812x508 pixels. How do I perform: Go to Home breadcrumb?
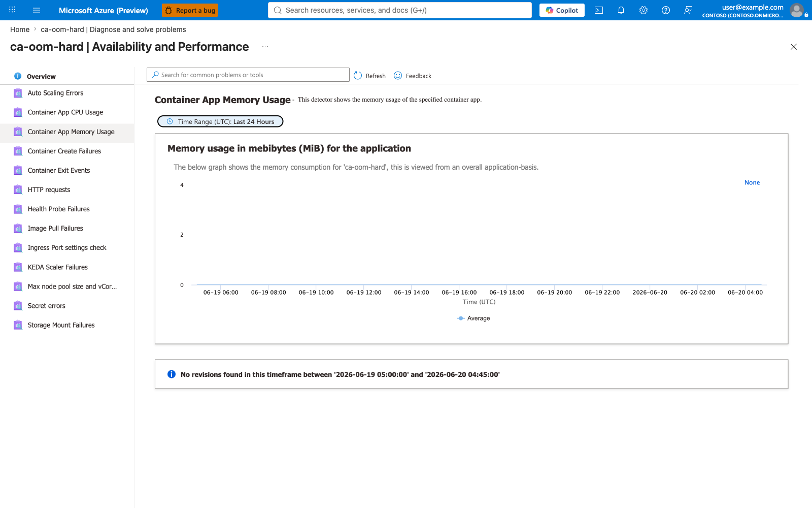20,29
